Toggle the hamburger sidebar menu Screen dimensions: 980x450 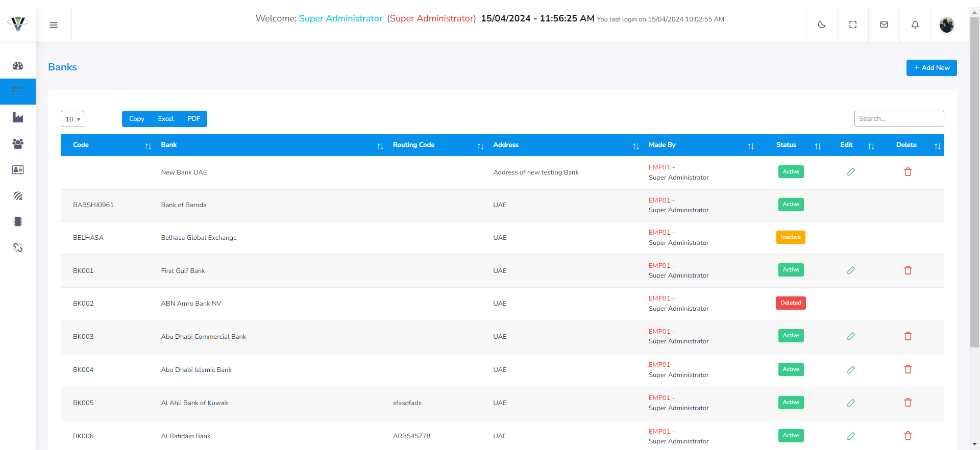tap(54, 25)
